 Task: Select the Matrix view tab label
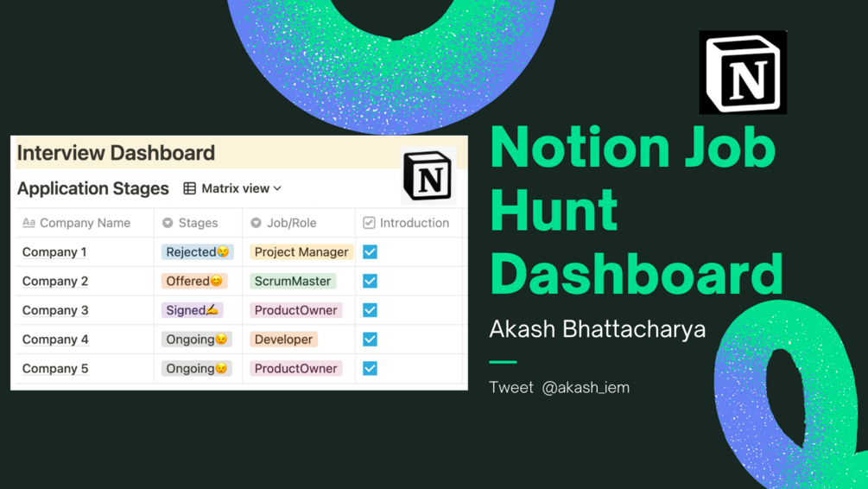[235, 188]
